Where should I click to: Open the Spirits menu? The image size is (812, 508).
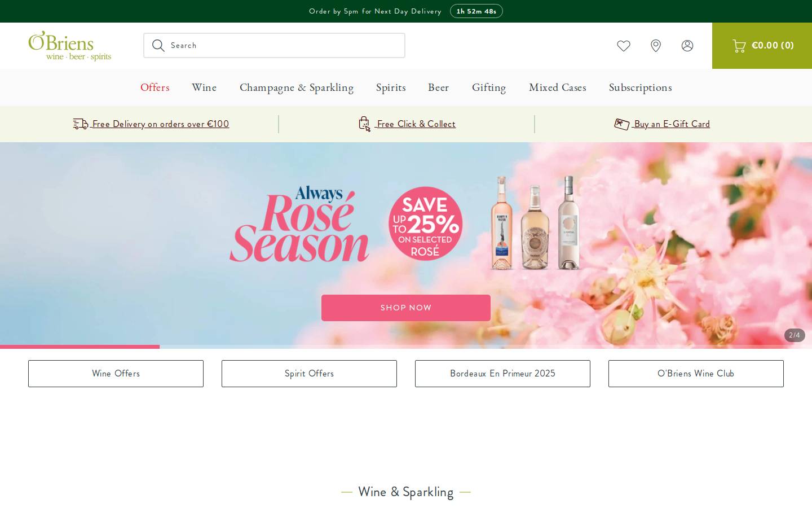tap(391, 87)
